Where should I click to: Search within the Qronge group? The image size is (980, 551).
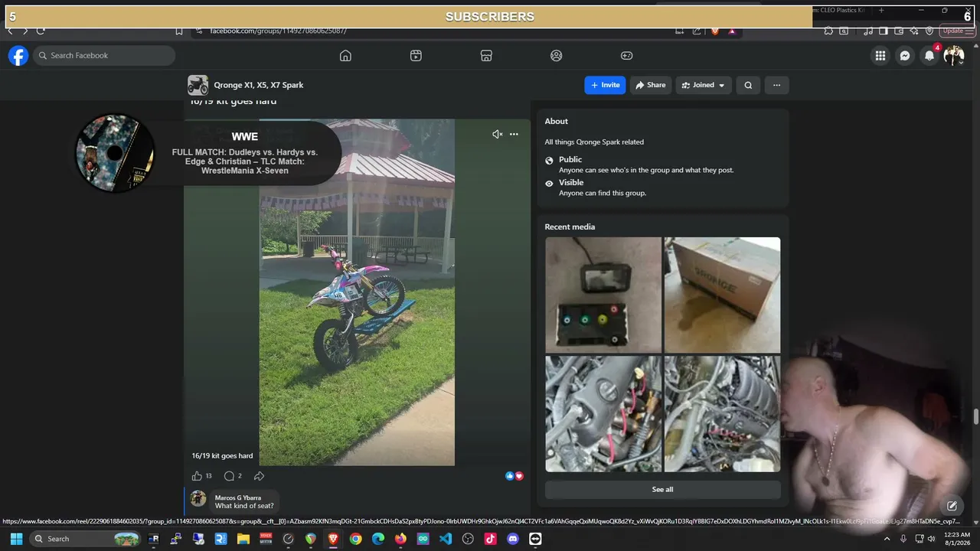tap(748, 85)
